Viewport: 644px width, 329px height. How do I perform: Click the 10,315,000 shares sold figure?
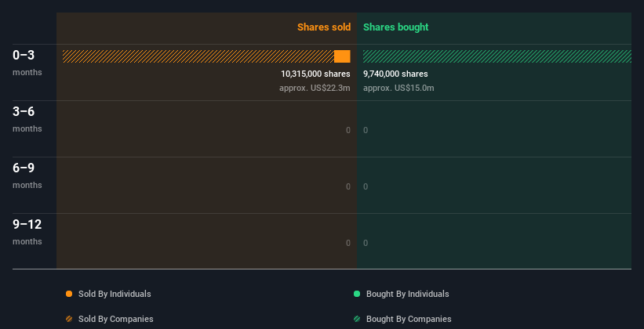click(x=315, y=74)
